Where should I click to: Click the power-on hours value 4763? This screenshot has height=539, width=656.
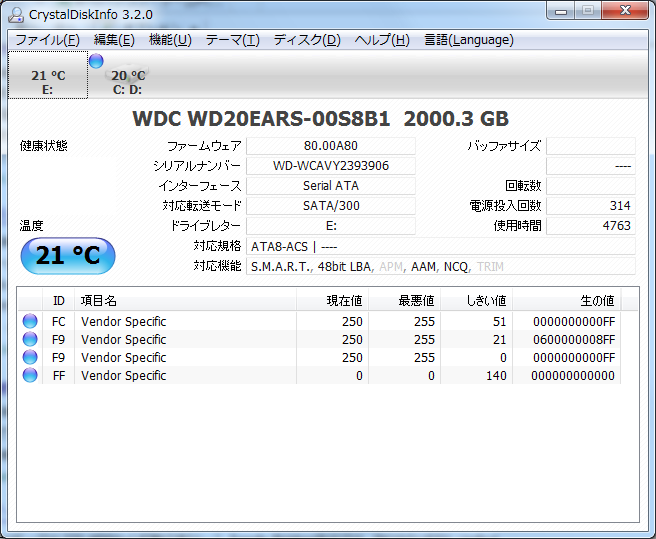point(591,226)
